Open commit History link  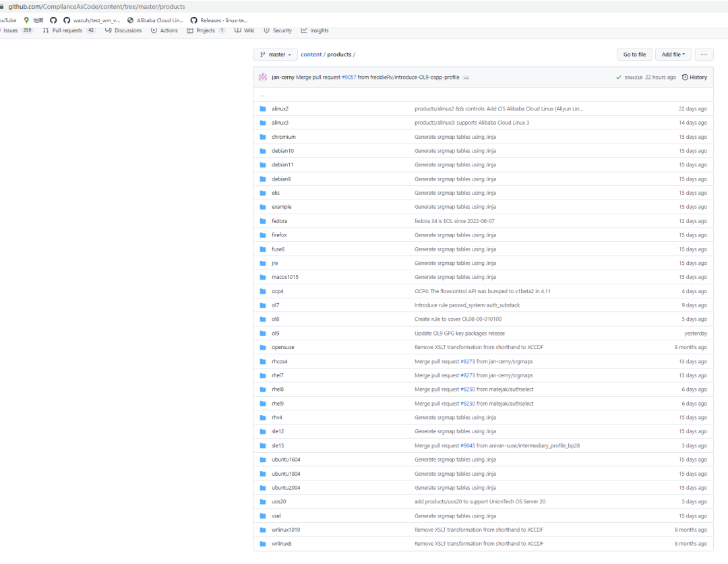pos(694,77)
